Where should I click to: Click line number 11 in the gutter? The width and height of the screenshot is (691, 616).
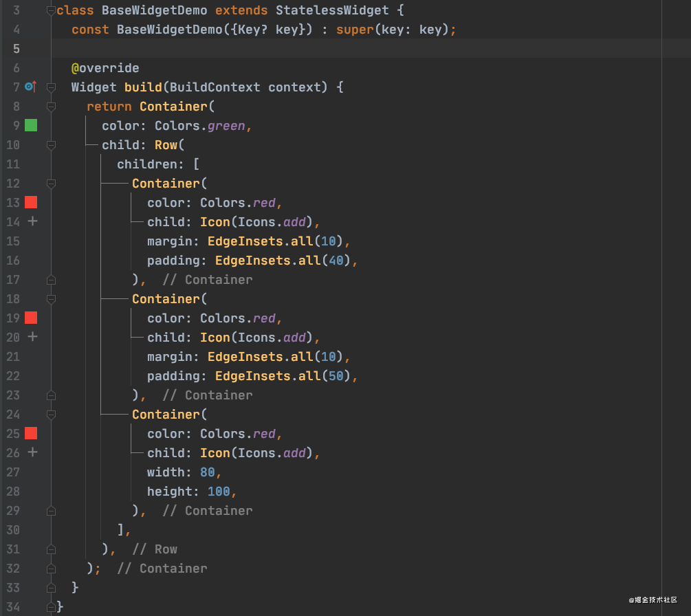(13, 164)
